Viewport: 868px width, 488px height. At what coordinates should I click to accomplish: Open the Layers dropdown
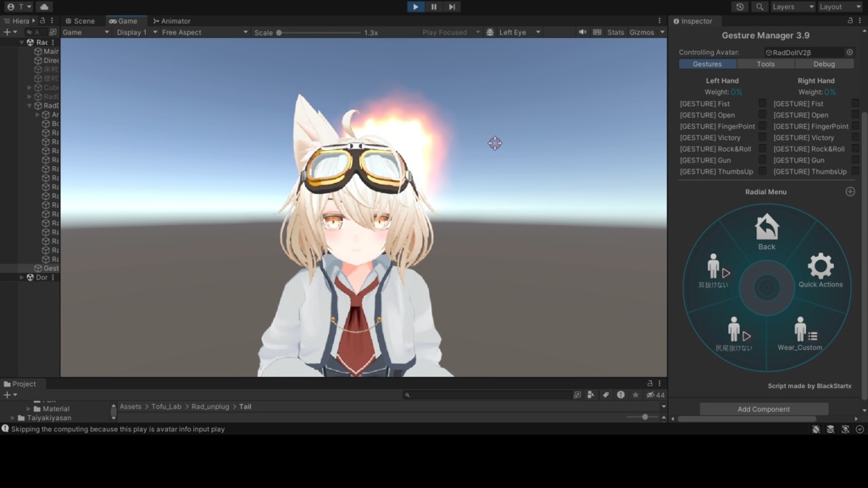pyautogui.click(x=793, y=7)
